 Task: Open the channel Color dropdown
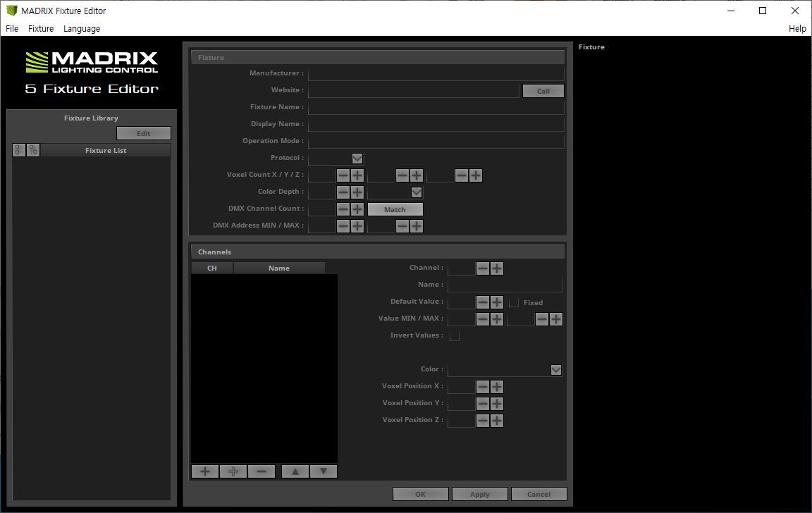click(x=555, y=370)
